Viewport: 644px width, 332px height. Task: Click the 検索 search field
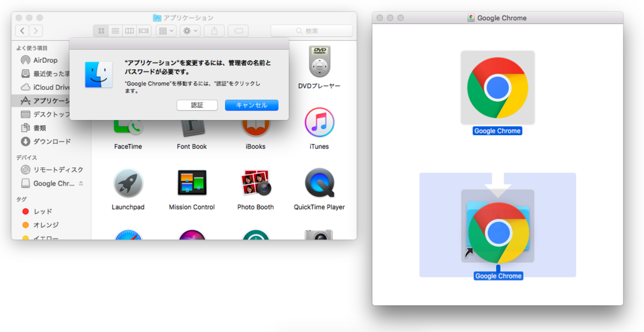coord(312,31)
